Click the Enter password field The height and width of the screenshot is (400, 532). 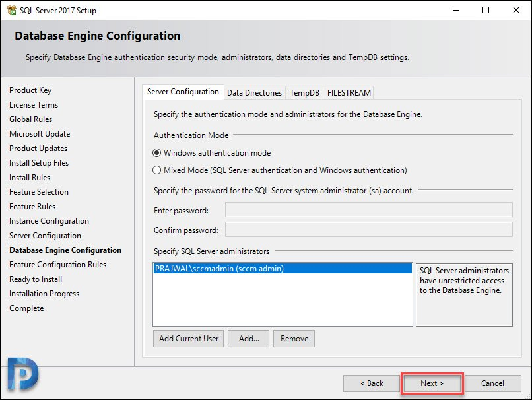click(369, 210)
